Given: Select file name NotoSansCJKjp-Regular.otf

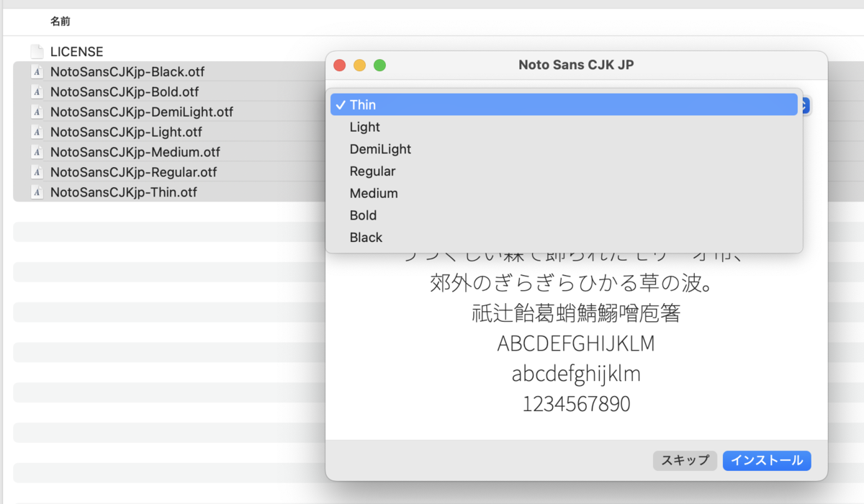Looking at the screenshot, I should (134, 173).
